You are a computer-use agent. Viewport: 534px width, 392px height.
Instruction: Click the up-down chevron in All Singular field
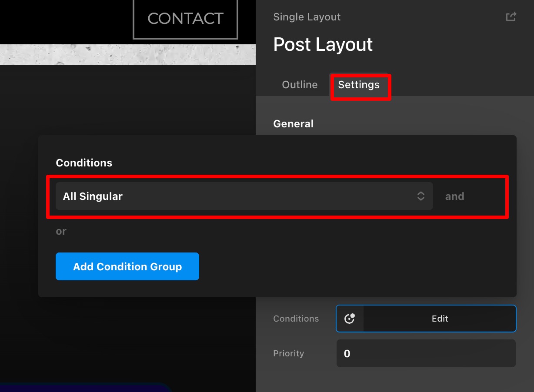click(421, 196)
